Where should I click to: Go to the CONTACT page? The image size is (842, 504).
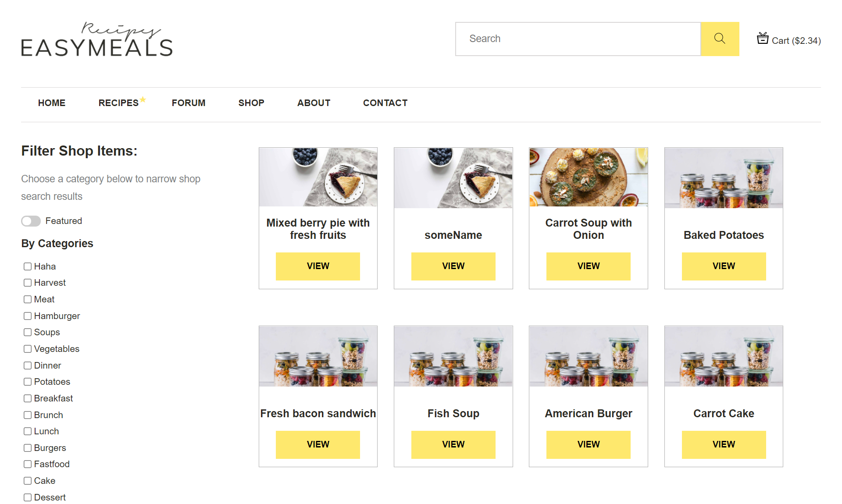point(385,103)
